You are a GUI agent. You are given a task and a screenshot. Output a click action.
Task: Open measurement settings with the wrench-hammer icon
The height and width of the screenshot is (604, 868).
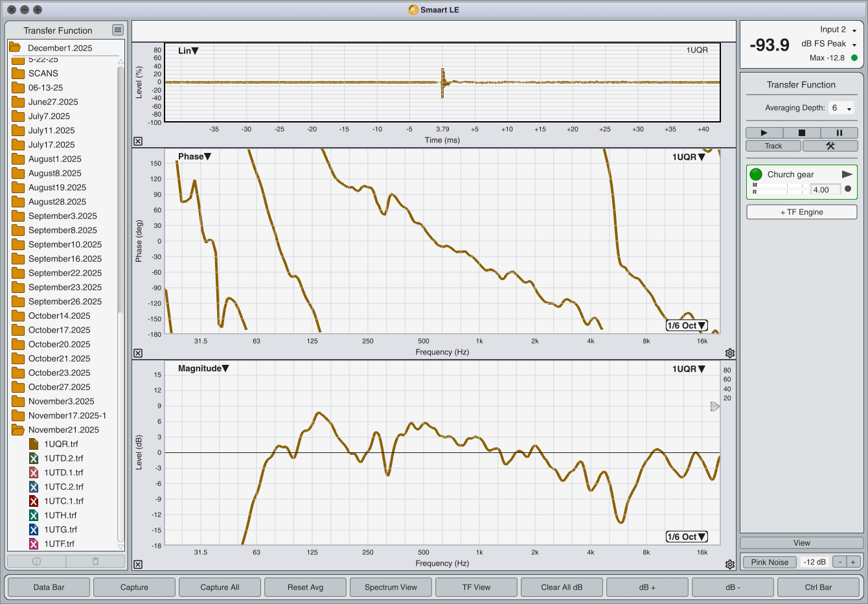[x=830, y=146]
